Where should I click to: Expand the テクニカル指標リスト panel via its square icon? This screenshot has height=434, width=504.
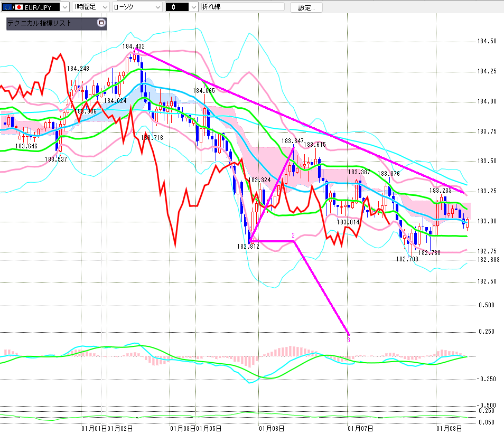coord(101,23)
